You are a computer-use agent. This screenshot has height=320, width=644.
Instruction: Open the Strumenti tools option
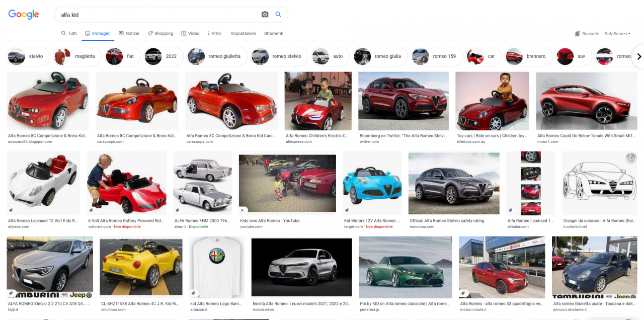click(274, 33)
